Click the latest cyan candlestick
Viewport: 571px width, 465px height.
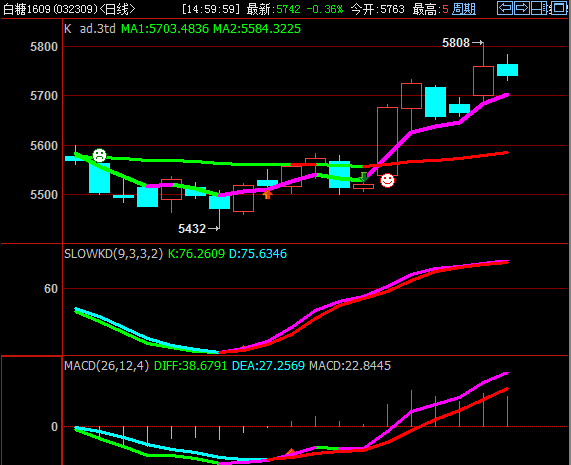click(x=507, y=70)
